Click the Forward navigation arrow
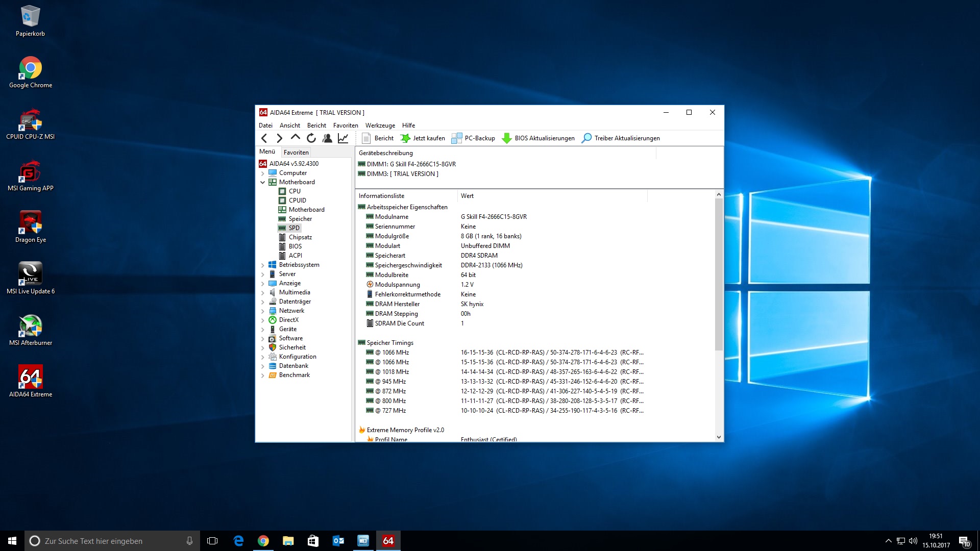 279,138
